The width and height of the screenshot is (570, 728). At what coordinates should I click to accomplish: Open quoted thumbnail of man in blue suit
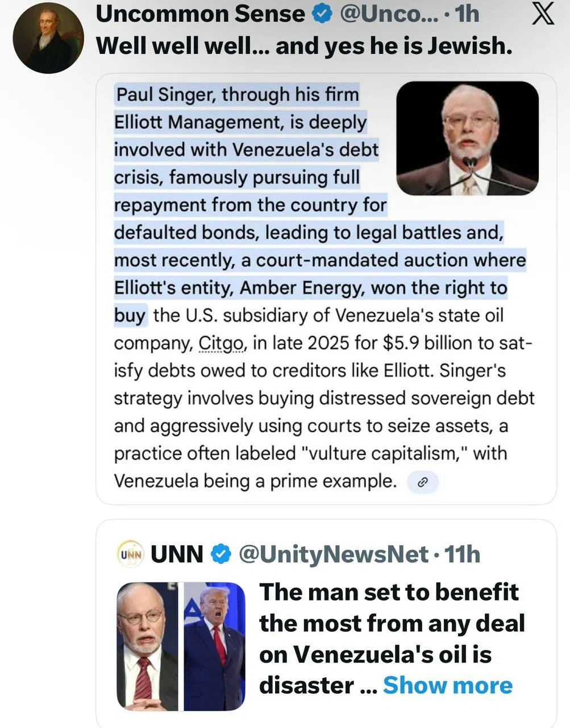pyautogui.click(x=214, y=647)
